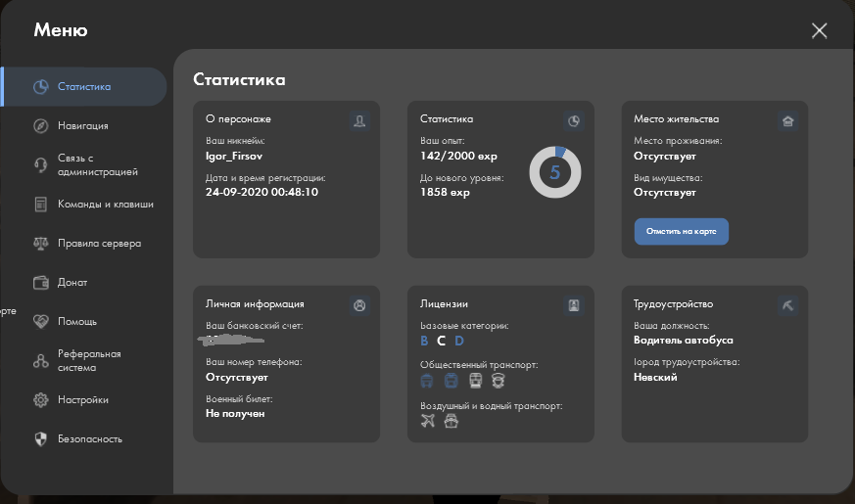Select license category D
Screen dimensions: 855x504
(458, 341)
